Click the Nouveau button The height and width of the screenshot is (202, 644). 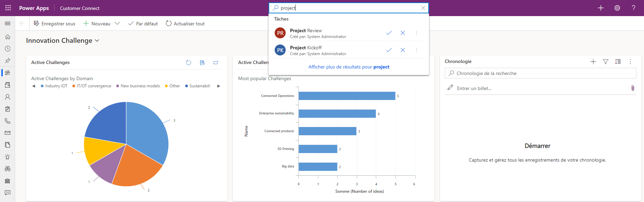[97, 24]
